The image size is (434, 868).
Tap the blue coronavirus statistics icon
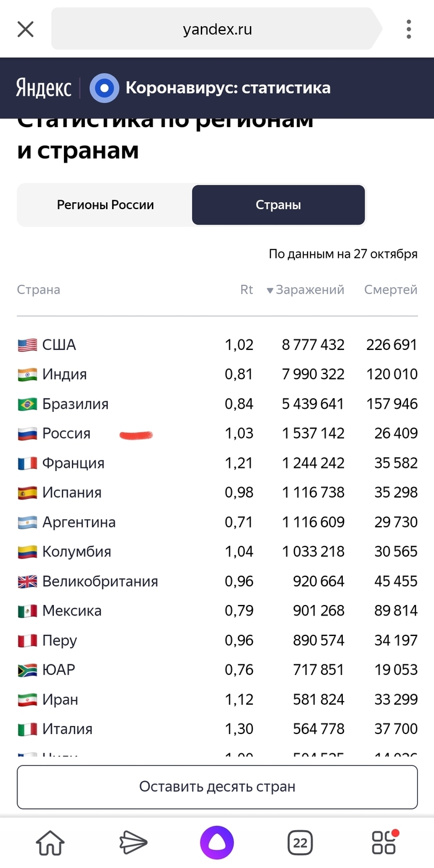coord(104,88)
